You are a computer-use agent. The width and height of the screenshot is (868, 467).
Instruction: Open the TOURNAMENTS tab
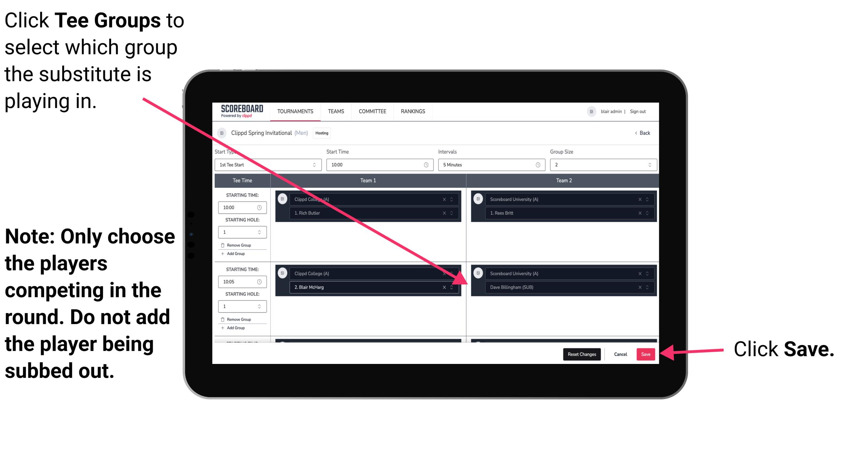pos(294,112)
